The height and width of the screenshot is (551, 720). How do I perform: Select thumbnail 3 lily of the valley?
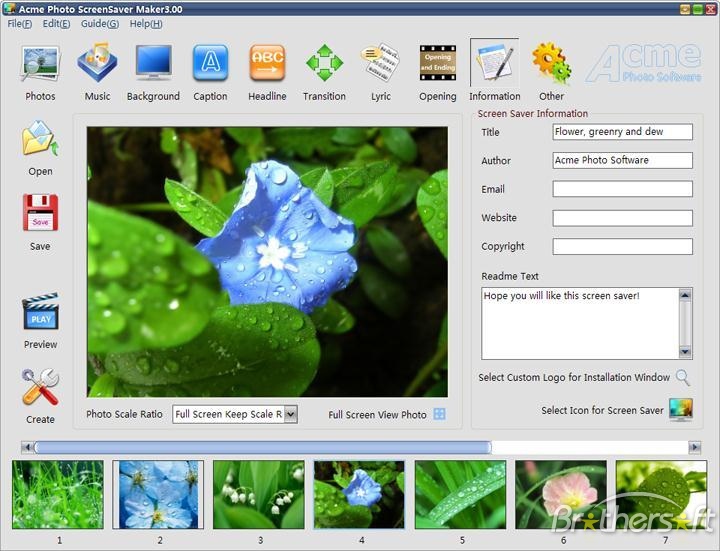click(259, 495)
